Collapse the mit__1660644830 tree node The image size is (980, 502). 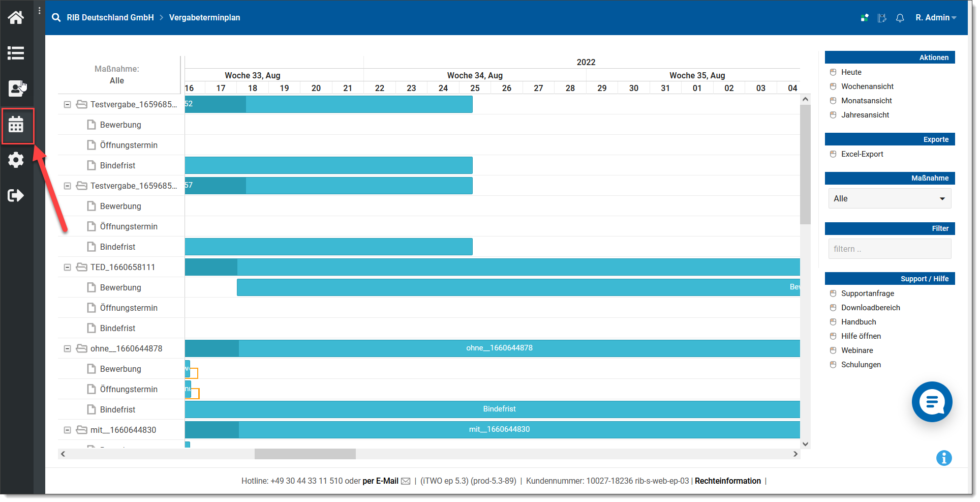click(67, 430)
